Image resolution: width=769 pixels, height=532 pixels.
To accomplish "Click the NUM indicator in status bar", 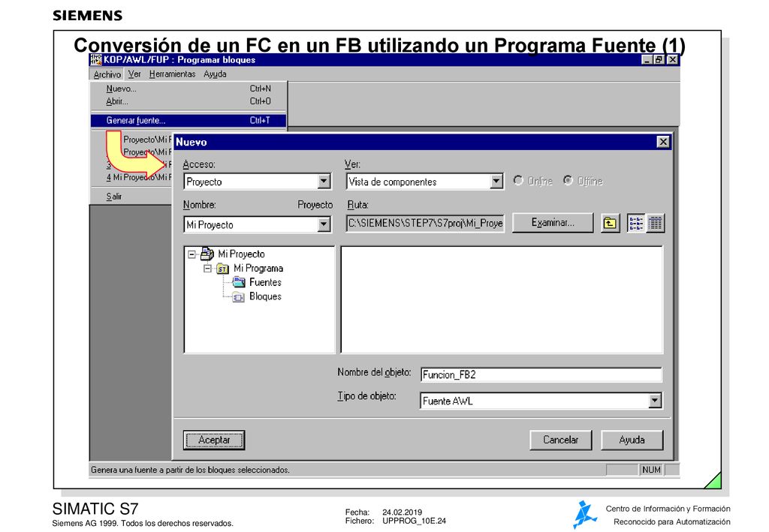I will tap(651, 470).
